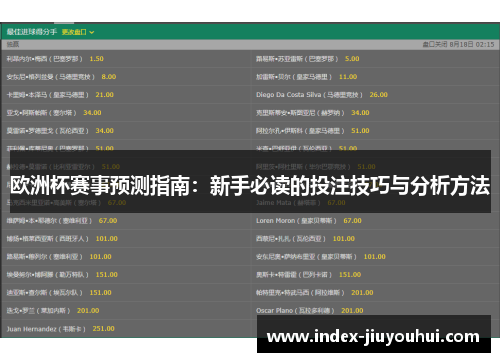Click the player name 梅西 (巴塞罗那)
The height and width of the screenshot is (362, 500).
(x=44, y=59)
